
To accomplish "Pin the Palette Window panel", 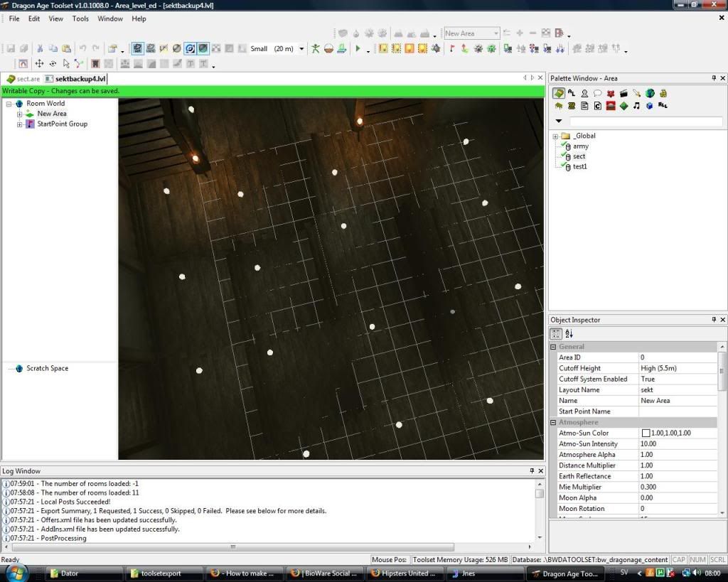I will click(x=714, y=78).
